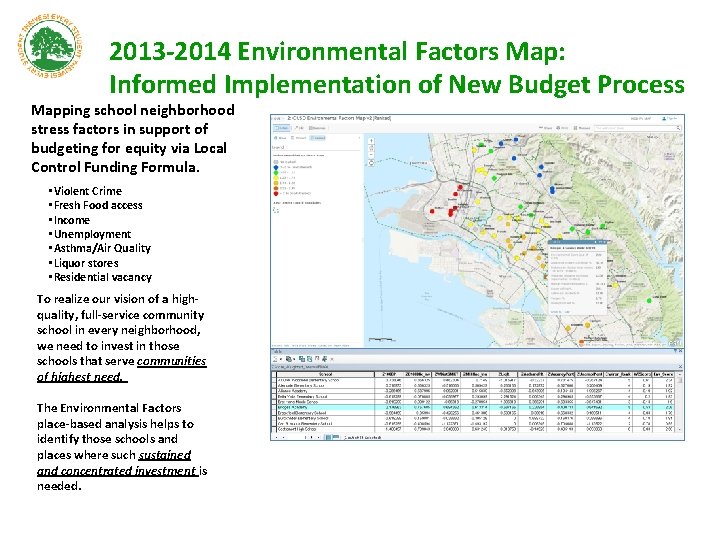Click underlined 'sustained and concentrated investment' text
Viewport: 720px width, 540px height.
(x=118, y=463)
